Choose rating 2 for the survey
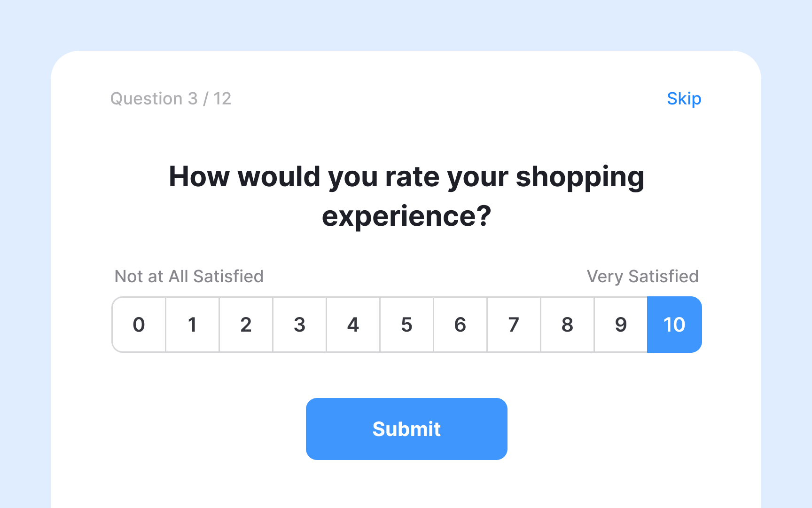Viewport: 812px width, 508px height. point(246,325)
